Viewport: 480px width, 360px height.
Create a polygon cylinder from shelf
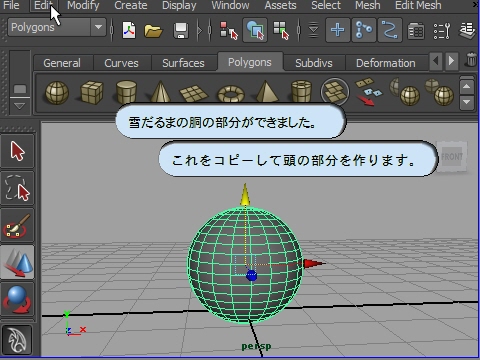pos(126,92)
